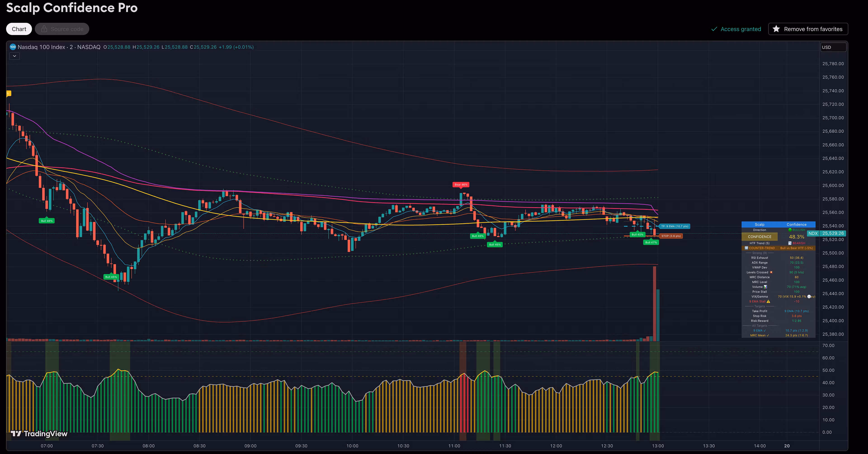The width and height of the screenshot is (868, 454).
Task: Click the 25,600.00 price axis label
Action: (x=833, y=185)
